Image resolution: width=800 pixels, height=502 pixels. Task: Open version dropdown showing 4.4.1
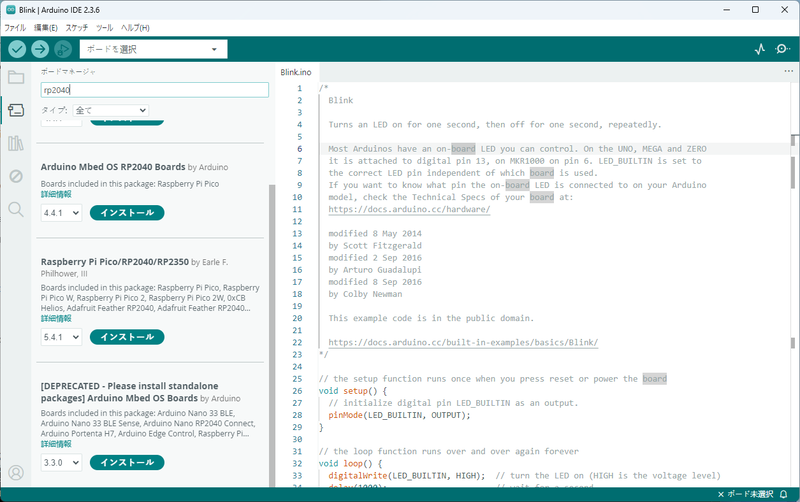tap(61, 213)
